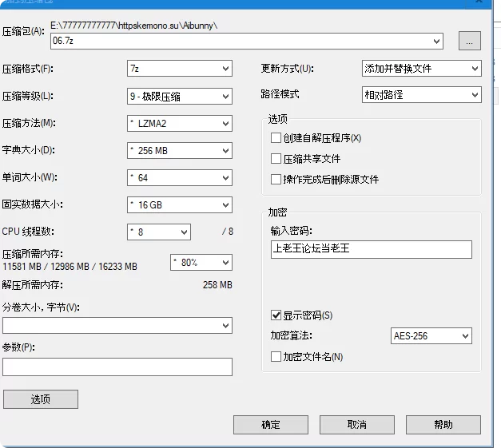Expand the 固实数据大小 16 GB dropdown

180,204
